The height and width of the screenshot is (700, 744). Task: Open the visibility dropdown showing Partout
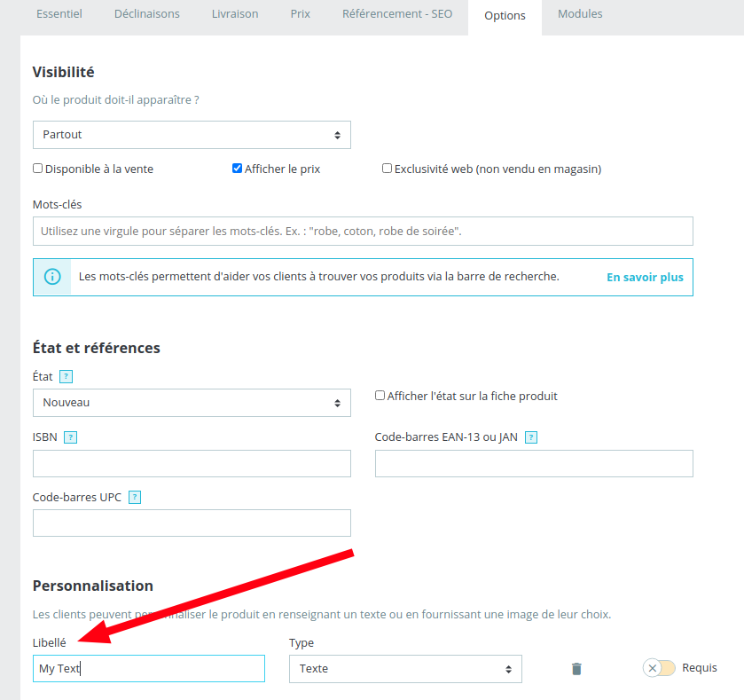[x=192, y=135]
